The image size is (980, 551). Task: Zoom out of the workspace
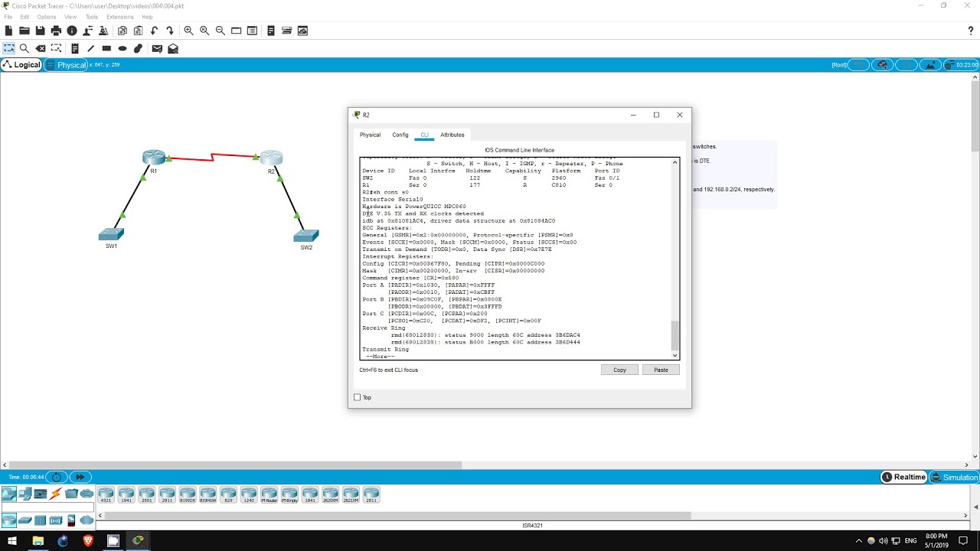[220, 31]
